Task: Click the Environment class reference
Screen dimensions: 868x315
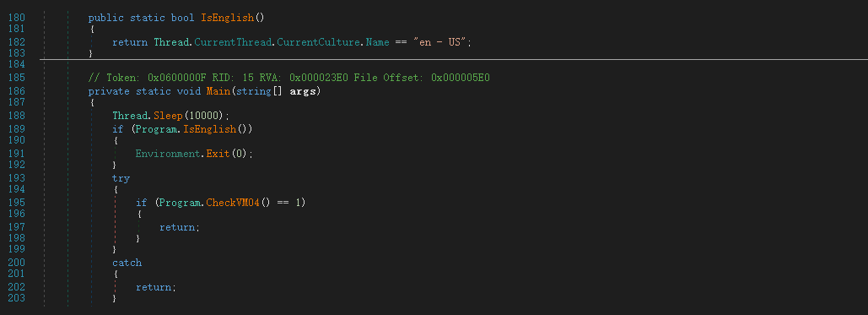Action: click(x=169, y=154)
